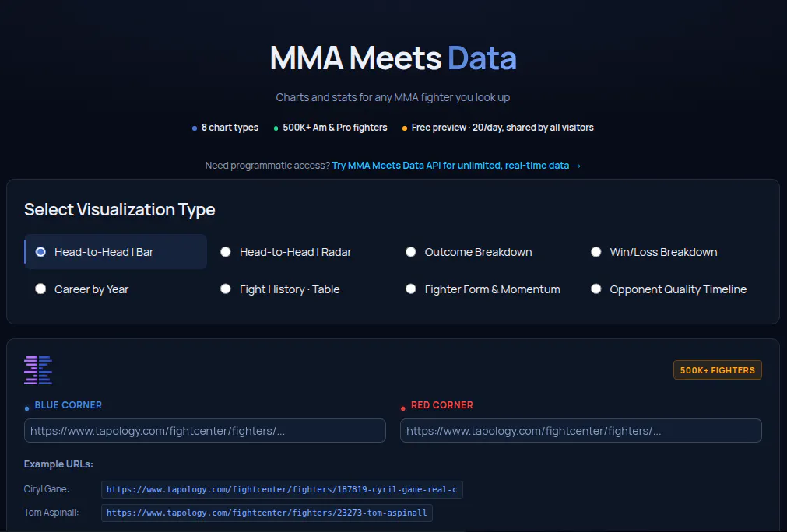Click the 'Tom Aspinall:' label
The width and height of the screenshot is (787, 532).
tap(51, 513)
